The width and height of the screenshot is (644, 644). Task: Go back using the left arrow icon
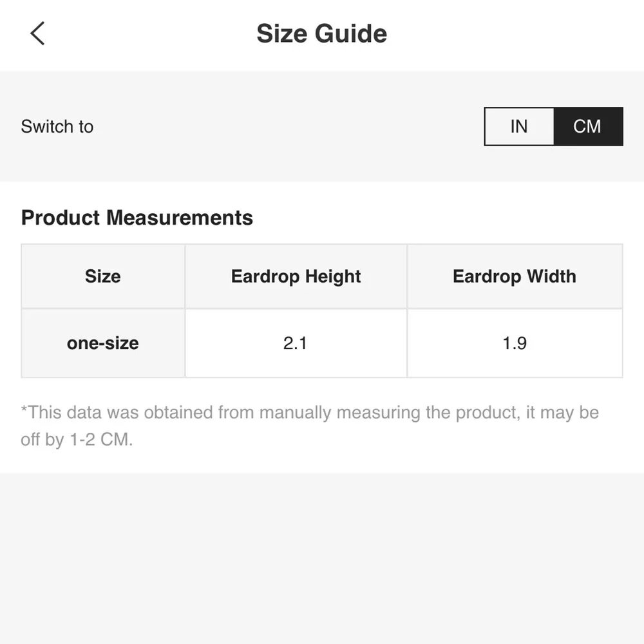click(37, 33)
